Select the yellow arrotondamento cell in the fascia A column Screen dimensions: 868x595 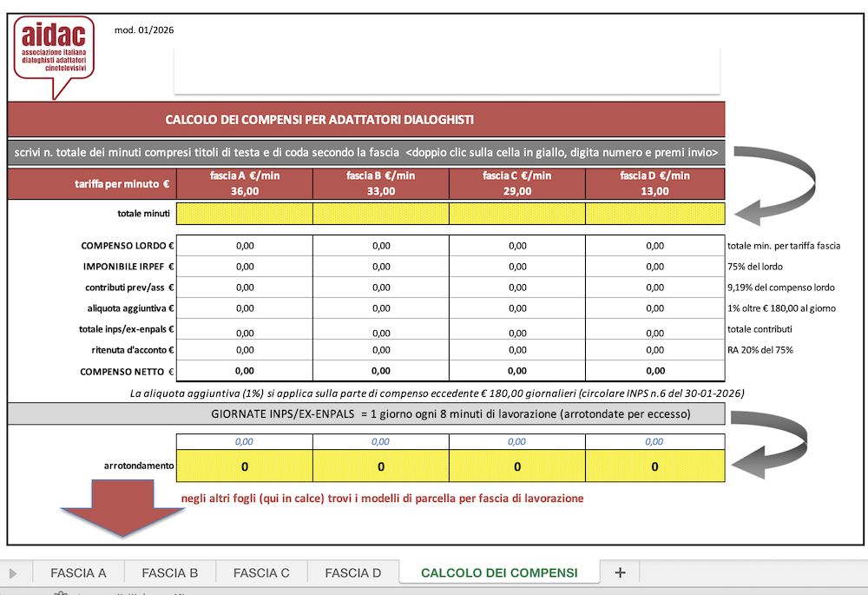pyautogui.click(x=245, y=466)
